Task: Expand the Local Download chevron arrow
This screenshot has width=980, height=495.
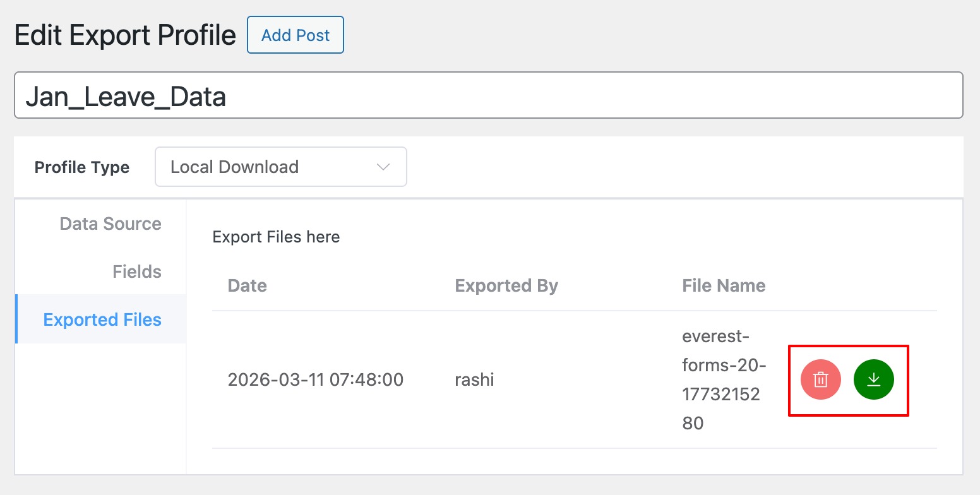Action: pos(383,167)
